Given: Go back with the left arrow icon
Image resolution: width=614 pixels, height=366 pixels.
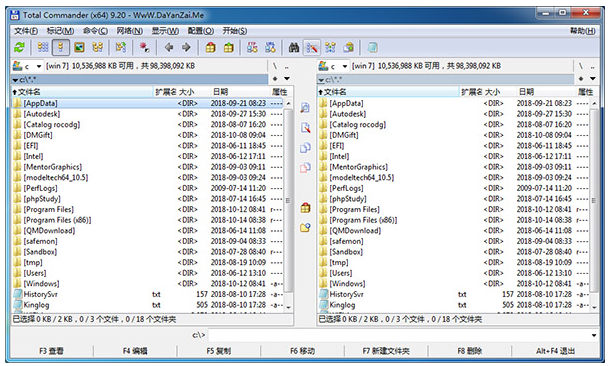Looking at the screenshot, I should 169,48.
